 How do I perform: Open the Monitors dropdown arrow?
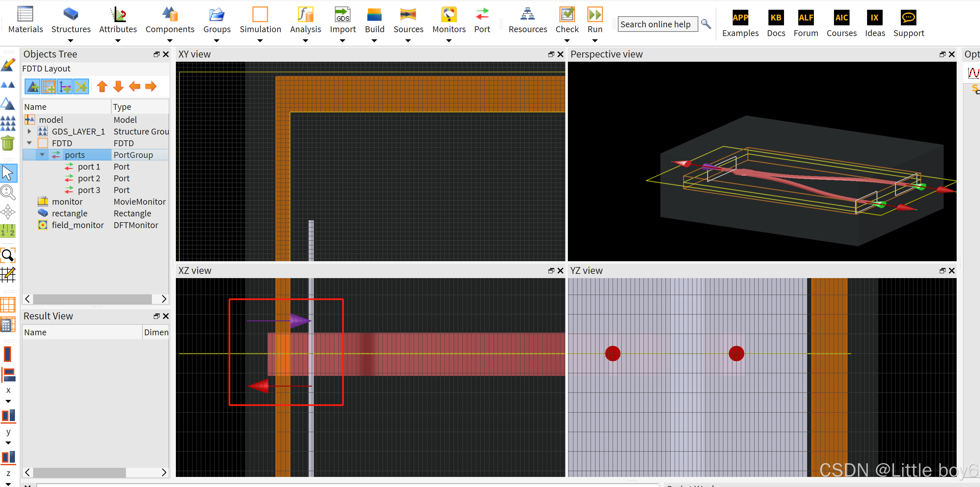point(448,41)
